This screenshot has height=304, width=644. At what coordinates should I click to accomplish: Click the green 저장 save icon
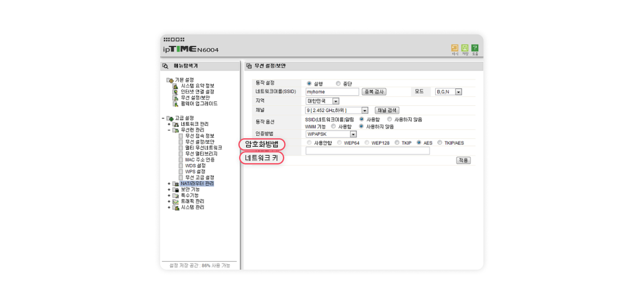coord(465,48)
